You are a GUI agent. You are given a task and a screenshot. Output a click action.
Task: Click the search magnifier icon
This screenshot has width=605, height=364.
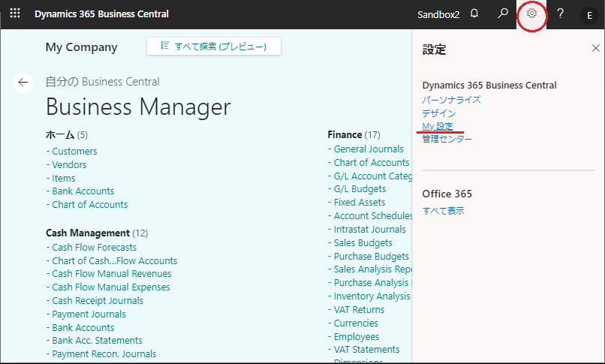503,14
